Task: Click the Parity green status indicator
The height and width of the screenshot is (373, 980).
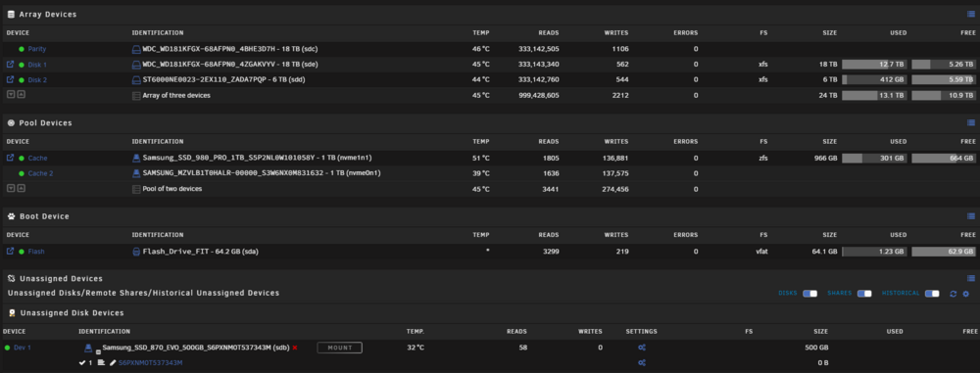Action: [22, 49]
